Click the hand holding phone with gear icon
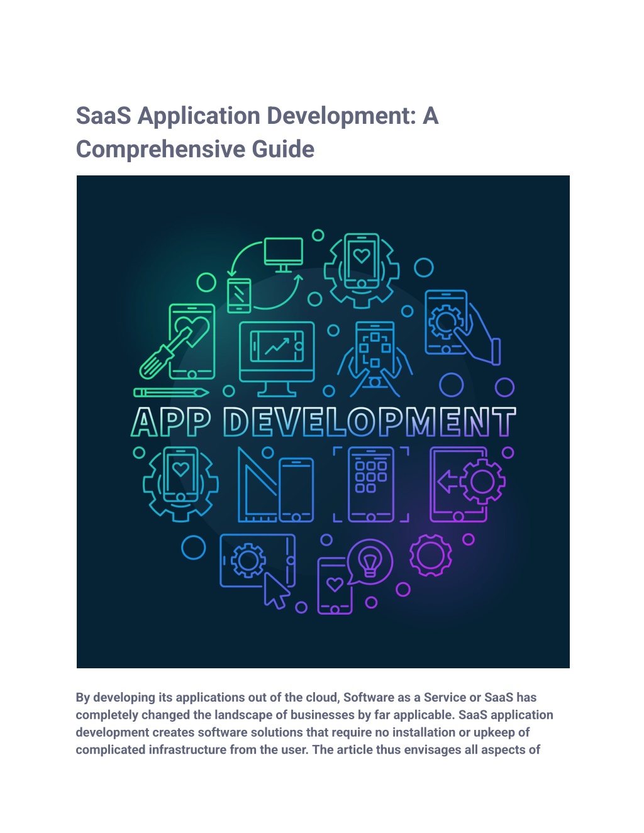Image resolution: width=644 pixels, height=833 pixels. pyautogui.click(x=462, y=327)
